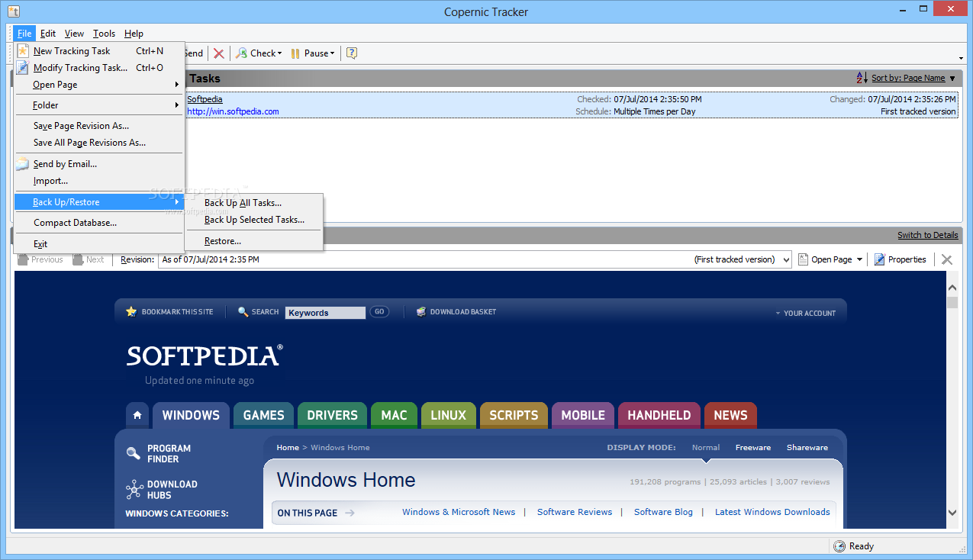Open the Pause button dropdown arrow
973x560 pixels.
coord(333,53)
